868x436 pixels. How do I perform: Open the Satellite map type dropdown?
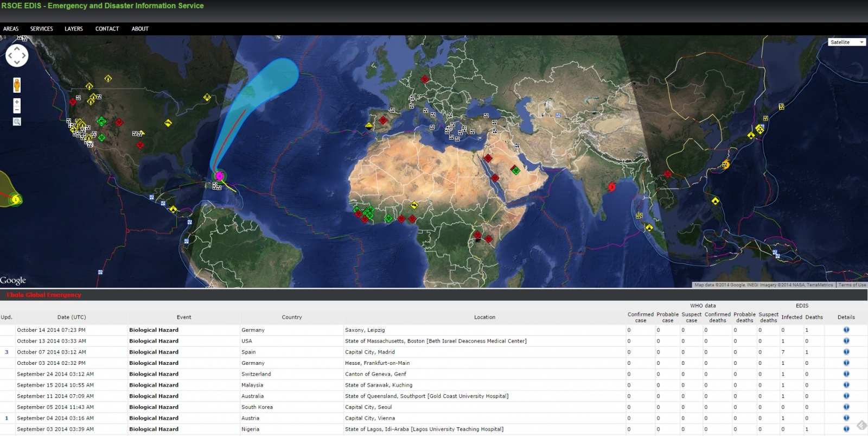847,42
